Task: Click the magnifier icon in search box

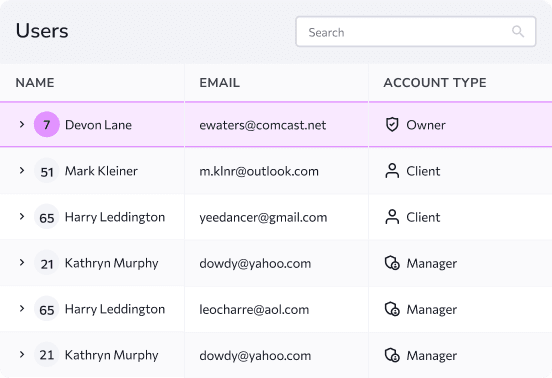Action: pyautogui.click(x=518, y=32)
